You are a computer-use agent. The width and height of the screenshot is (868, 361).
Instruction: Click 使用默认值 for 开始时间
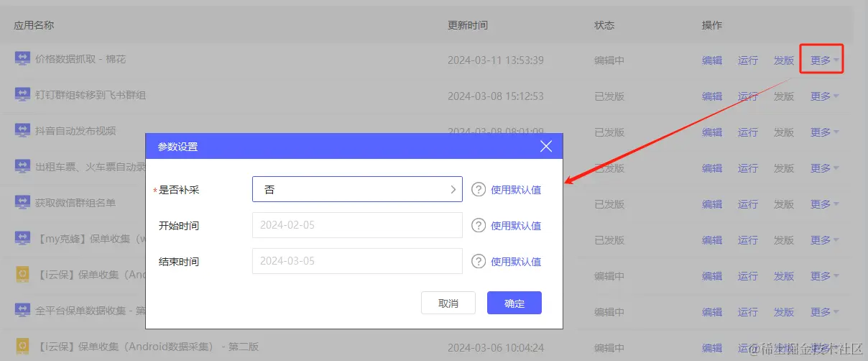coord(516,226)
